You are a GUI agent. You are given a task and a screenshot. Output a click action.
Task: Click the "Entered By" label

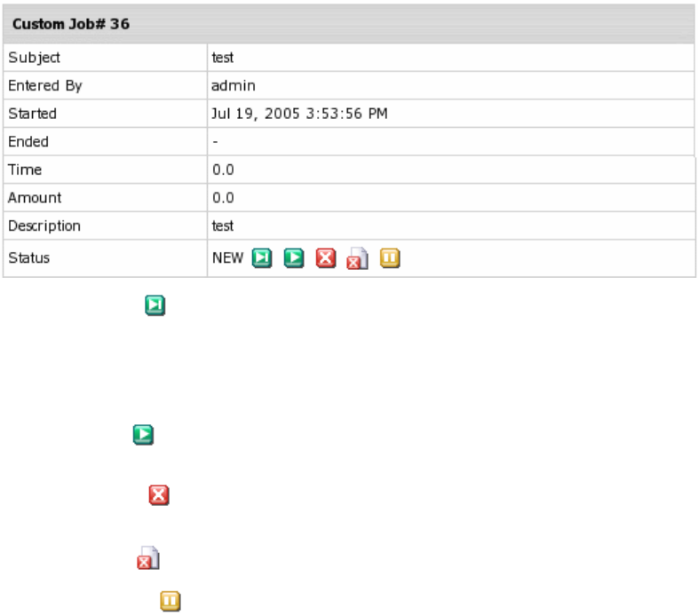pos(45,85)
